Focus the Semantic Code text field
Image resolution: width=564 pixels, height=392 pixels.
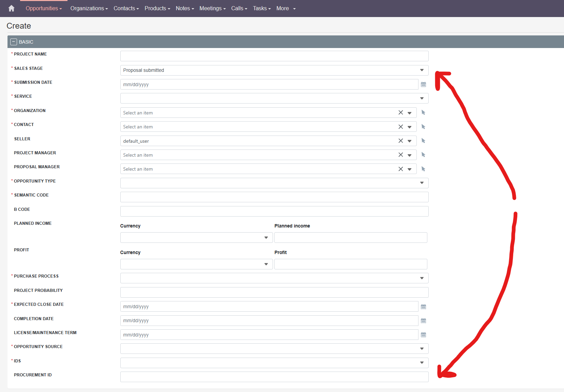click(x=274, y=197)
